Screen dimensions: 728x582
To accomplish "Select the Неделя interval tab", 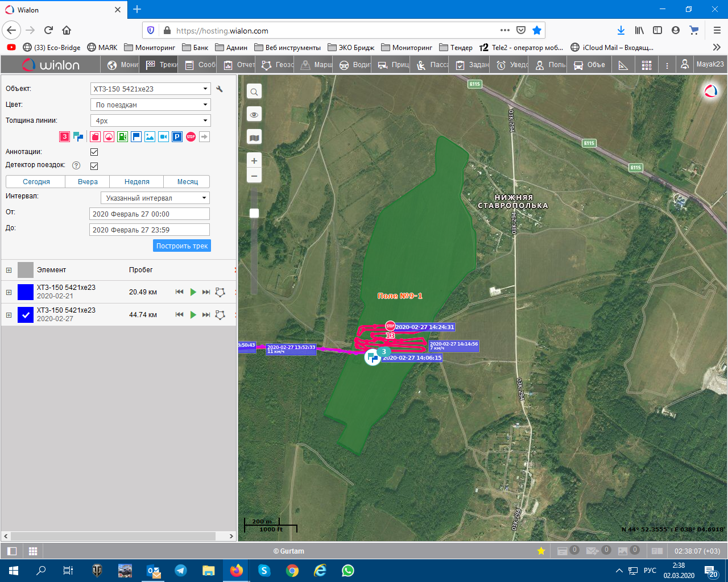I will (x=137, y=182).
